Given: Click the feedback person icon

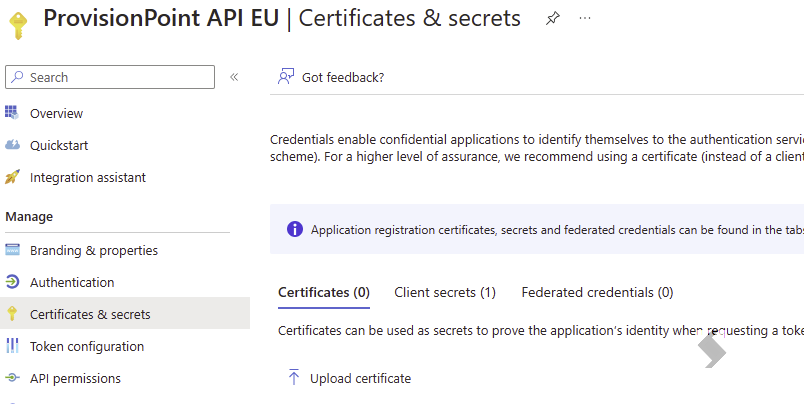Looking at the screenshot, I should click(x=286, y=76).
